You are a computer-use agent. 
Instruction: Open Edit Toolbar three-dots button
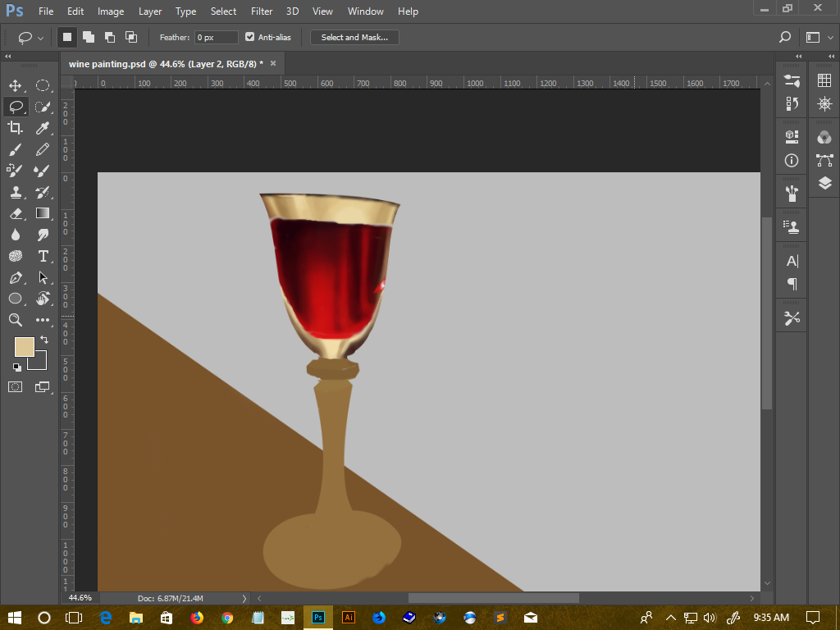(x=43, y=320)
